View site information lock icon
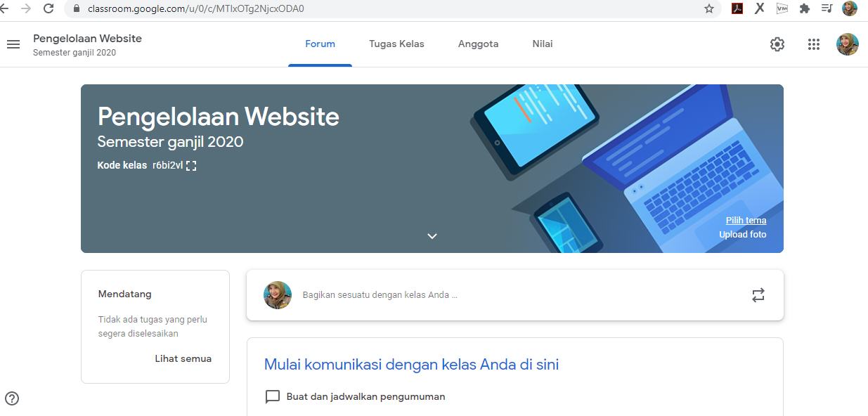Image resolution: width=868 pixels, height=416 pixels. point(77,9)
